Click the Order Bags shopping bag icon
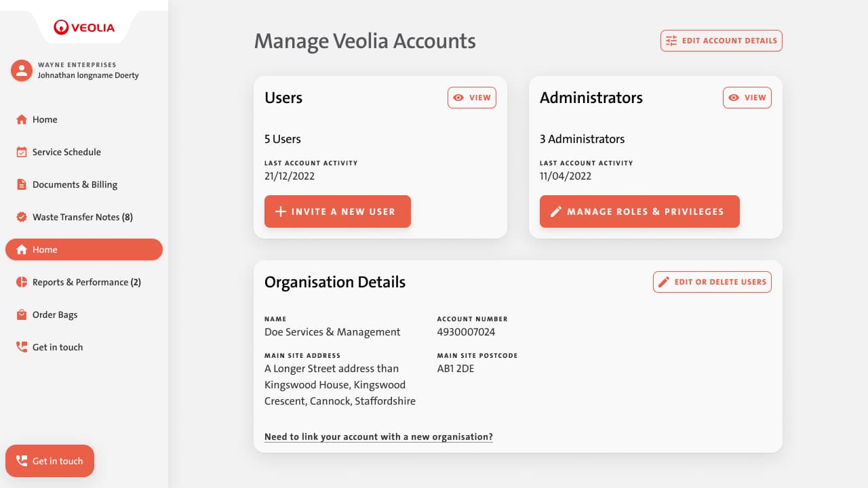This screenshot has height=488, width=868. click(22, 314)
